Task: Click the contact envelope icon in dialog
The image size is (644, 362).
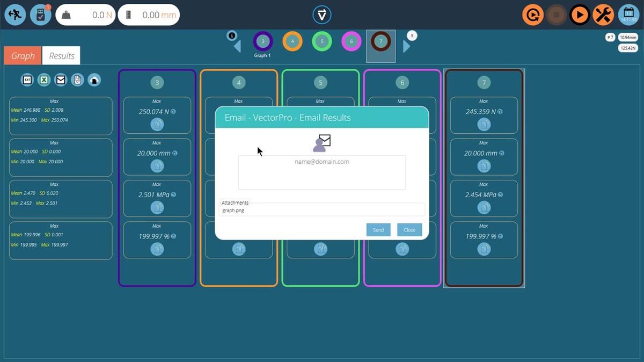Action: click(321, 143)
